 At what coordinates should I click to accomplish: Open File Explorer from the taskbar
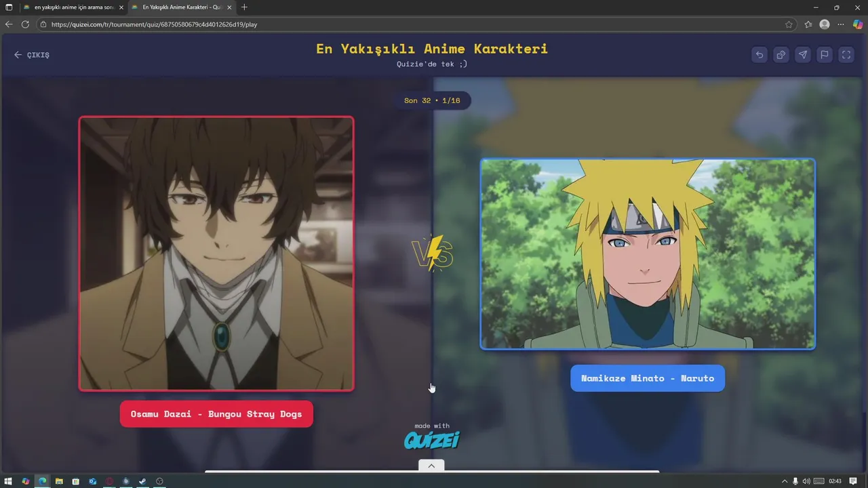59,481
